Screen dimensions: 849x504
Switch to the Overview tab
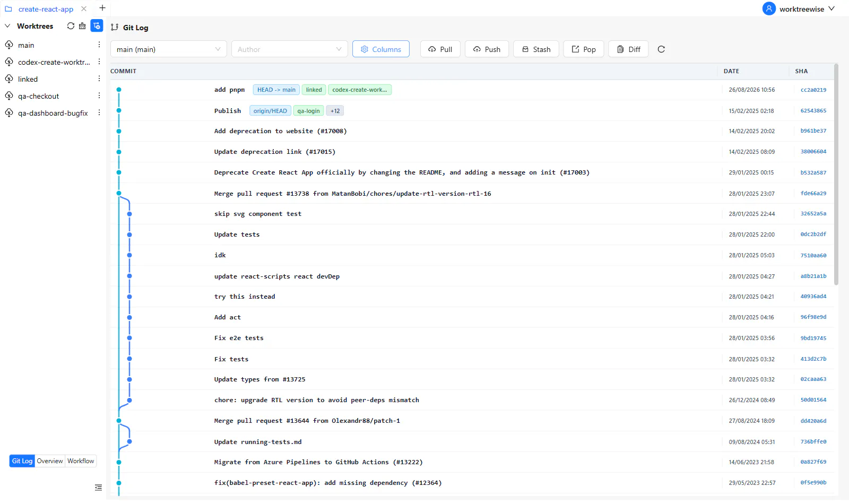[x=50, y=461]
